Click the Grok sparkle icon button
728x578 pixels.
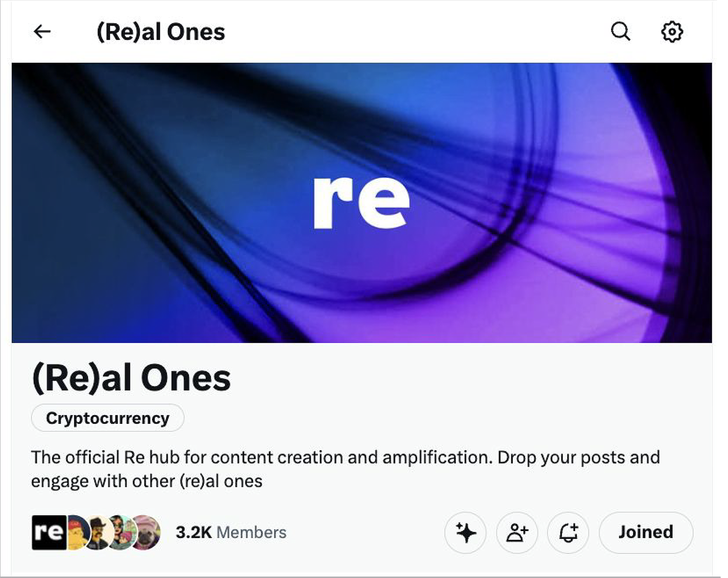pyautogui.click(x=465, y=533)
